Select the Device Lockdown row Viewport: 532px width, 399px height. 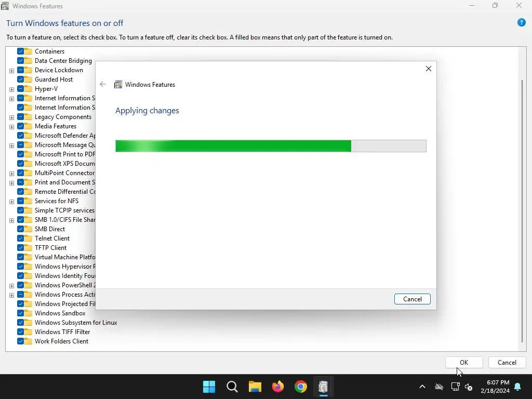(59, 70)
